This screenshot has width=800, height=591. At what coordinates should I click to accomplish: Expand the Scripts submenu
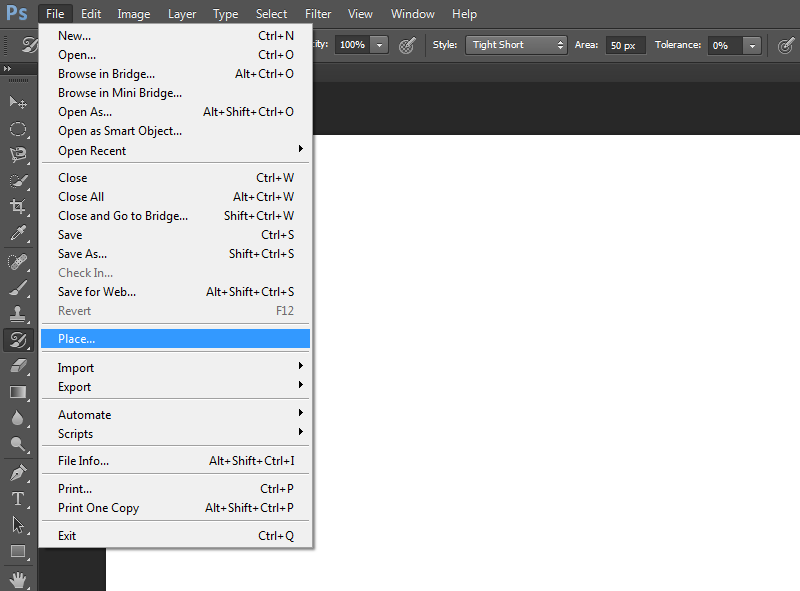(x=176, y=433)
